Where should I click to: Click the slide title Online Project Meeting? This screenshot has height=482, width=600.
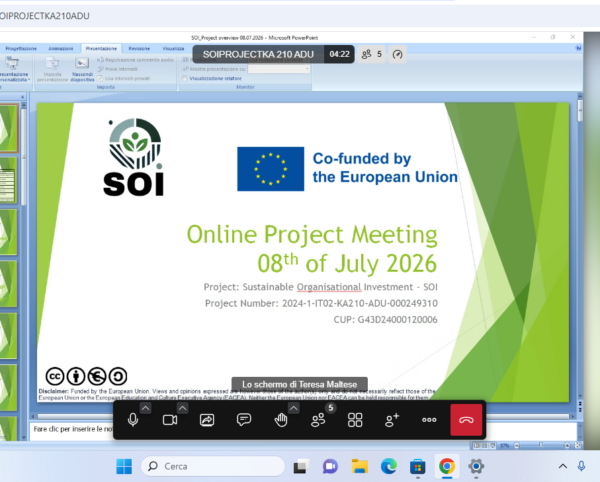point(312,234)
